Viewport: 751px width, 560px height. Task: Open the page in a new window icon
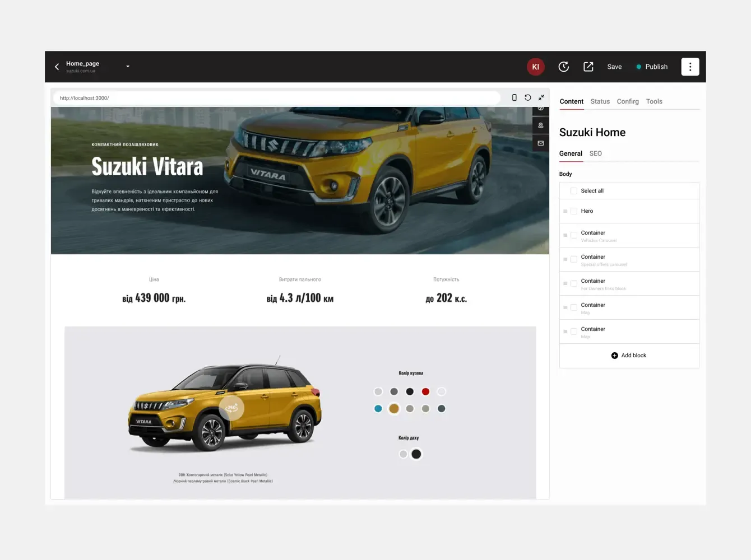(x=588, y=67)
